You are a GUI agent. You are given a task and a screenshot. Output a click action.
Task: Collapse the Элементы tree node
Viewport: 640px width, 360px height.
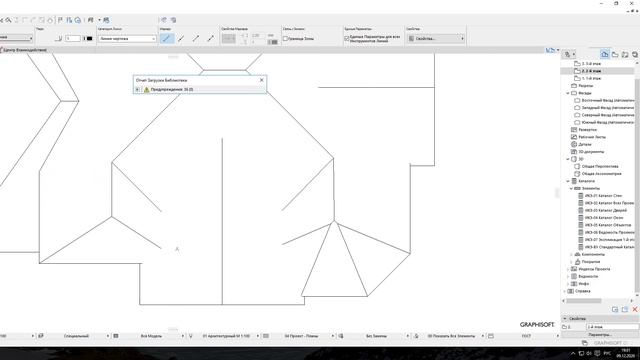click(x=571, y=189)
